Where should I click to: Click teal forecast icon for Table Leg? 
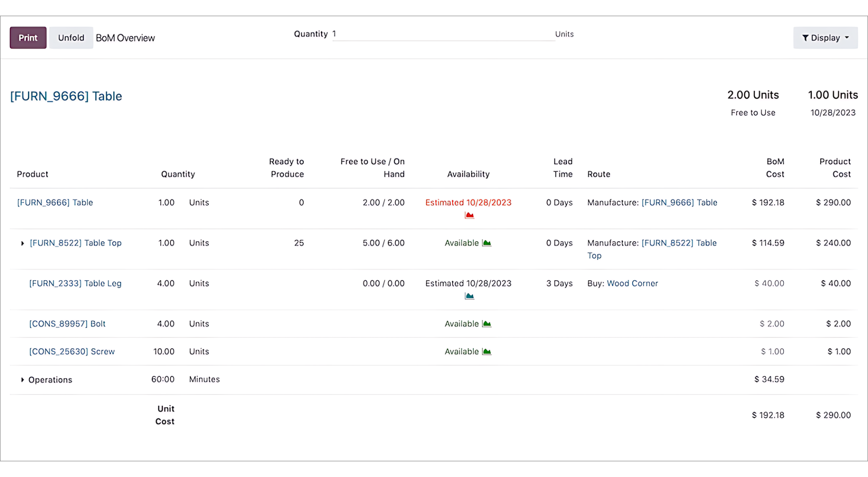(469, 296)
